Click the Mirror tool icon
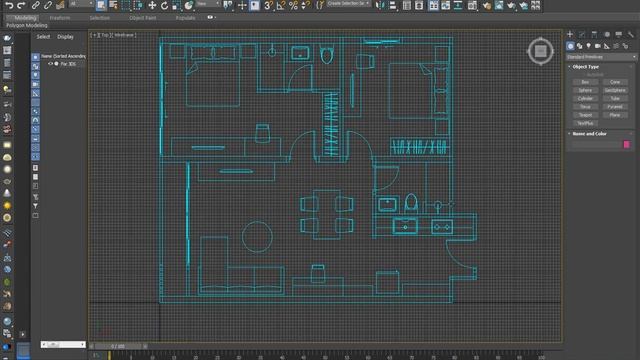 tap(380, 5)
